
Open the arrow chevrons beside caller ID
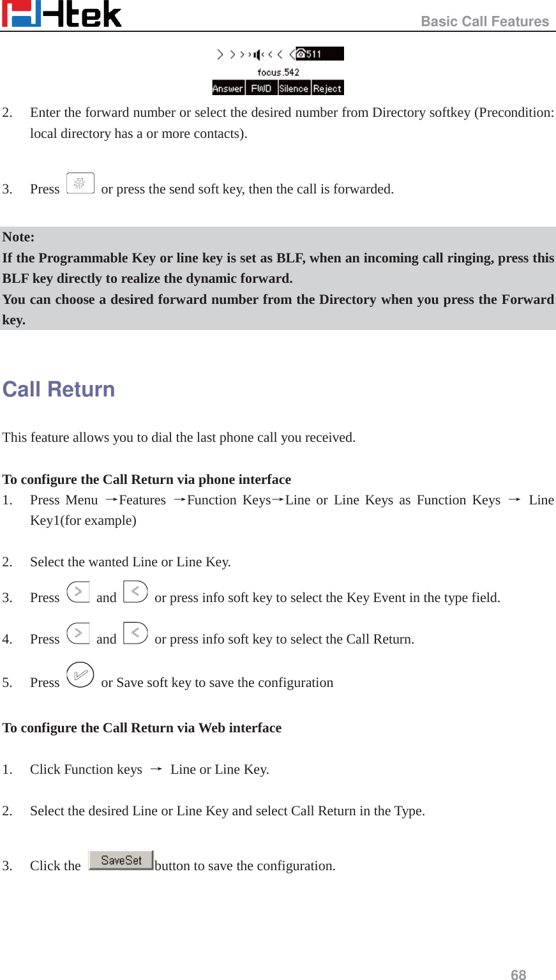(230, 54)
